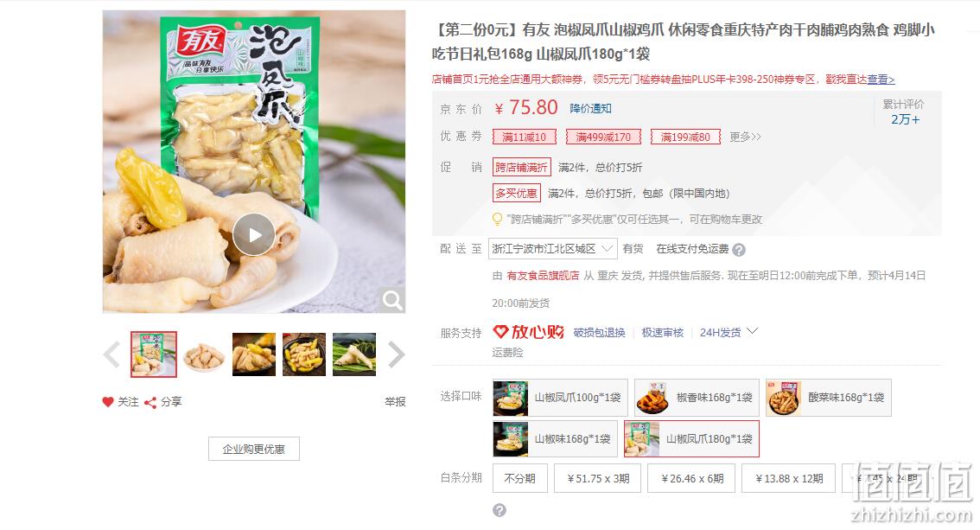Select flavor 椒香味168g*1袋
The height and width of the screenshot is (530, 980).
coord(697,398)
